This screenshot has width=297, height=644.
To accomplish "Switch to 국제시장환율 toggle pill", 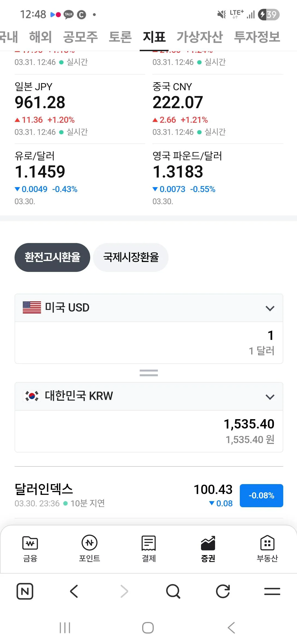I will [131, 257].
